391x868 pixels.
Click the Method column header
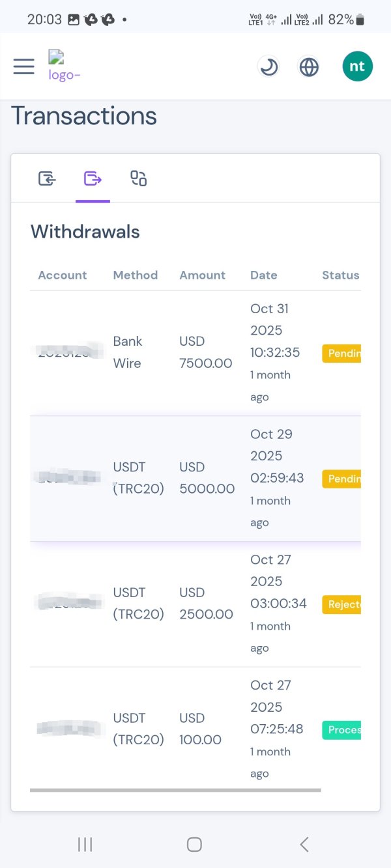[135, 275]
